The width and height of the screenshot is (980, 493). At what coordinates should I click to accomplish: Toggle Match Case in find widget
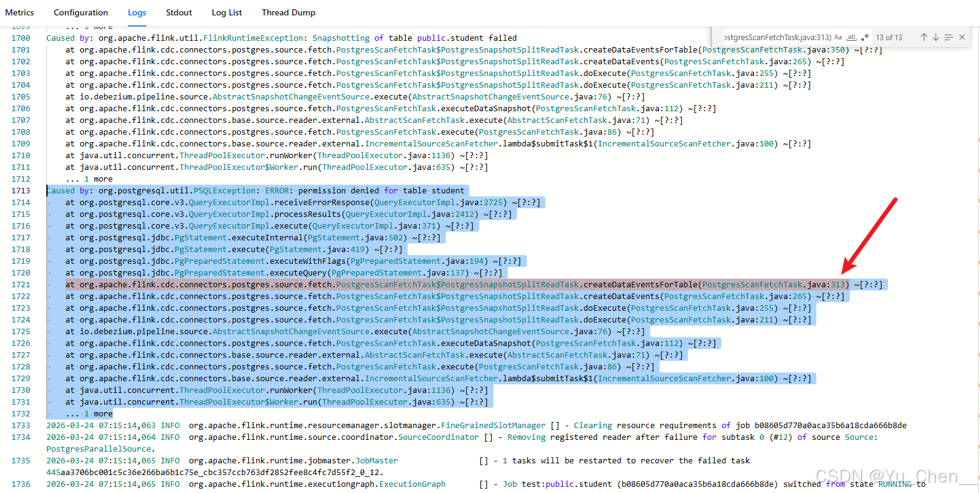(x=838, y=38)
